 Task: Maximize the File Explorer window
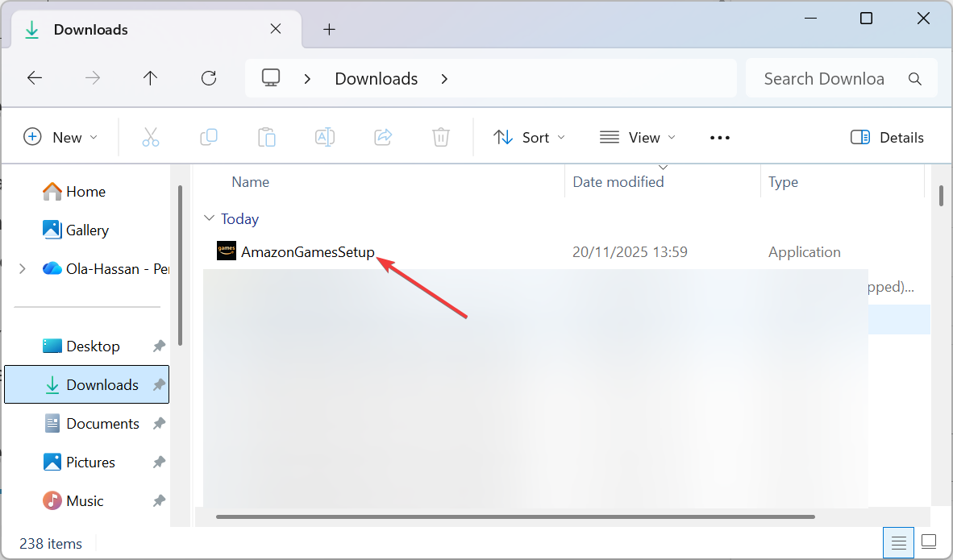click(x=866, y=19)
